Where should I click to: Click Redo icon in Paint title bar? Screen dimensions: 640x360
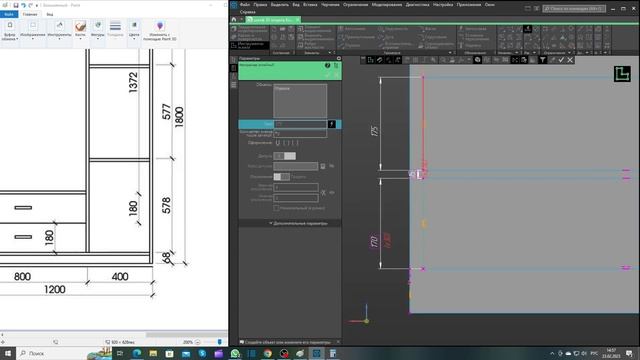30,5
